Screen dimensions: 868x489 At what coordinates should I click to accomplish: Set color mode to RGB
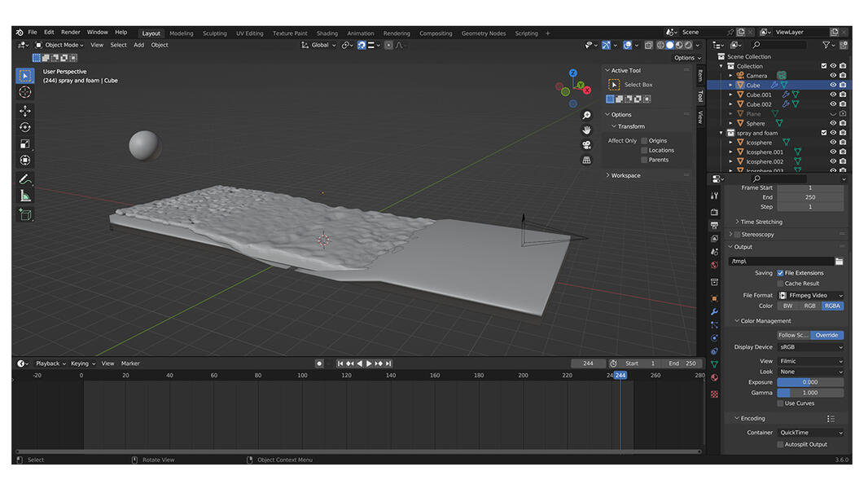(809, 306)
